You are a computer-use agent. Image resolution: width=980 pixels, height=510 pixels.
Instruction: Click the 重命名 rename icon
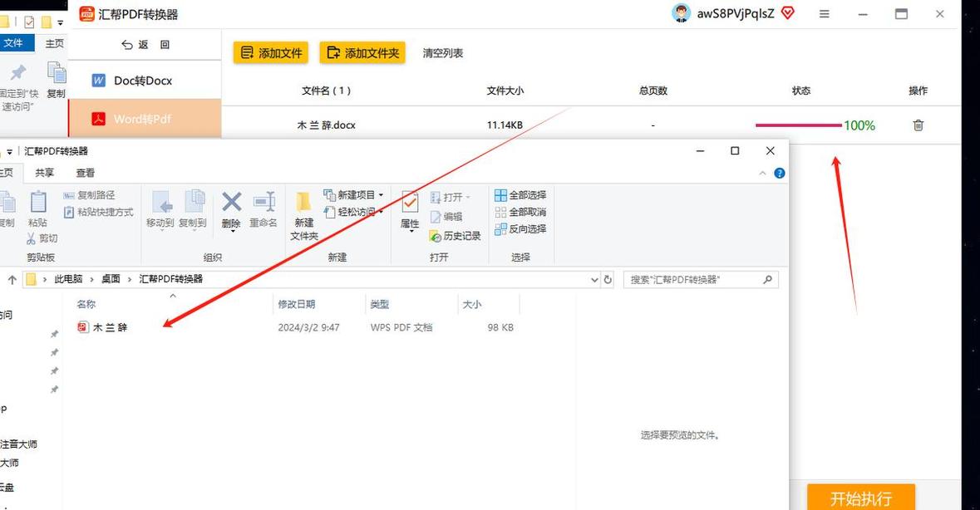click(263, 202)
